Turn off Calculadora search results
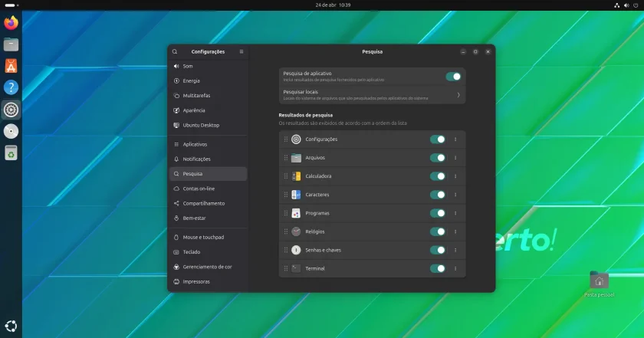 [438, 176]
